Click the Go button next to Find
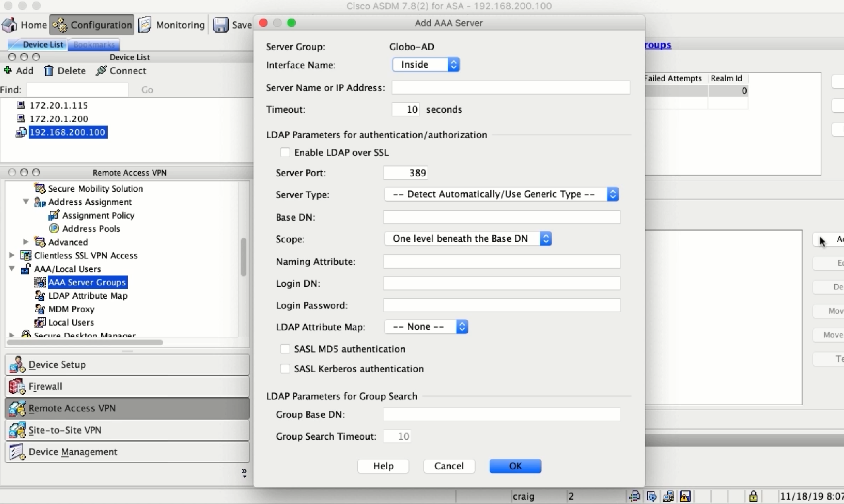The width and height of the screenshot is (844, 504). point(147,90)
